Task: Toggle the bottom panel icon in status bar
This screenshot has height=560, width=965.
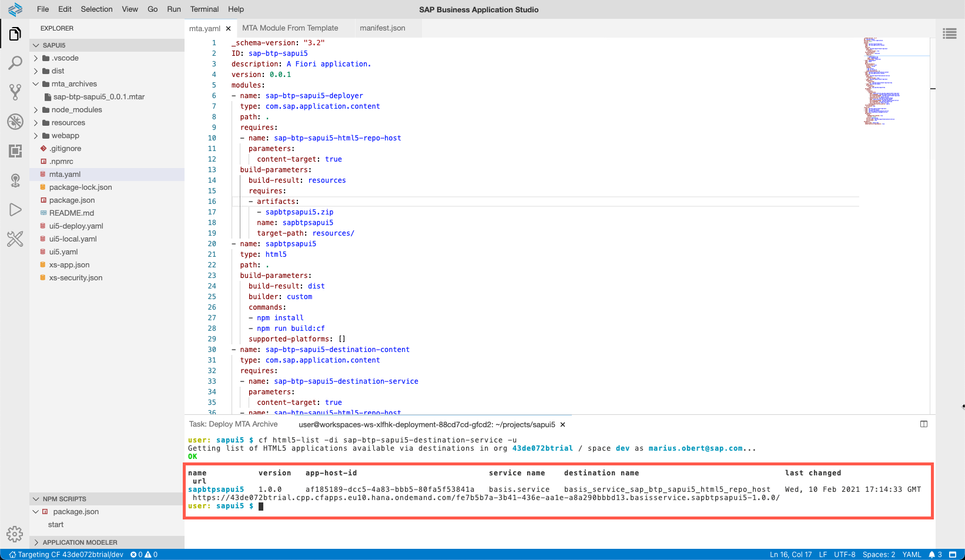Action: [953, 555]
